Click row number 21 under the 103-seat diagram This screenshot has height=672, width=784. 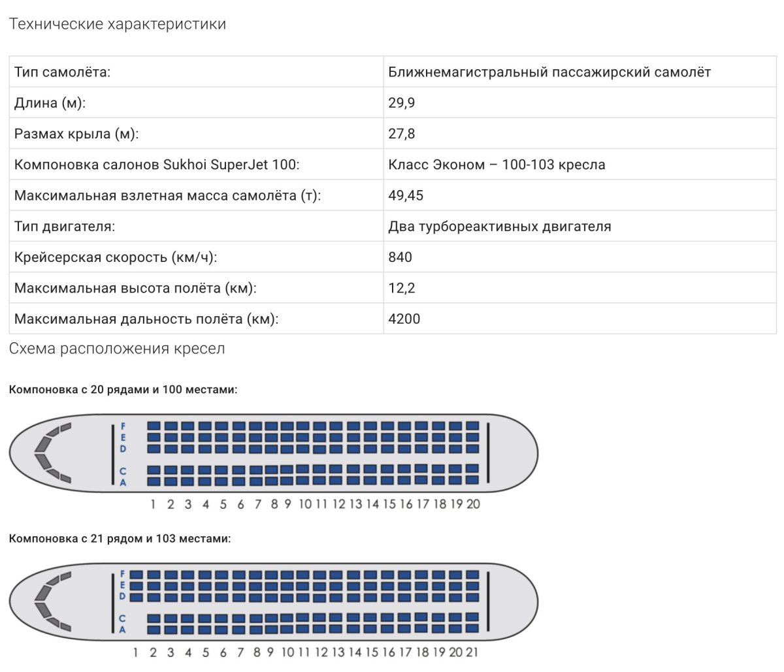tap(473, 652)
